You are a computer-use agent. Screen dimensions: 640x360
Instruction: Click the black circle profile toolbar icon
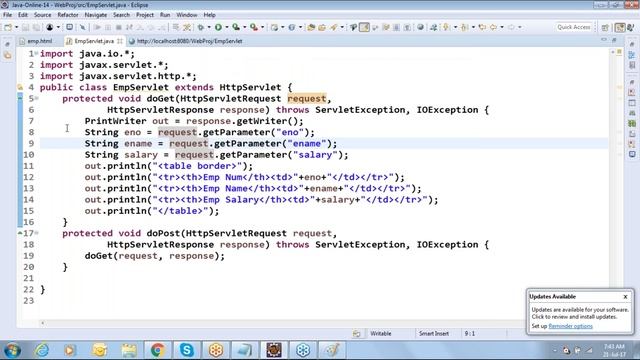[x=49, y=27]
